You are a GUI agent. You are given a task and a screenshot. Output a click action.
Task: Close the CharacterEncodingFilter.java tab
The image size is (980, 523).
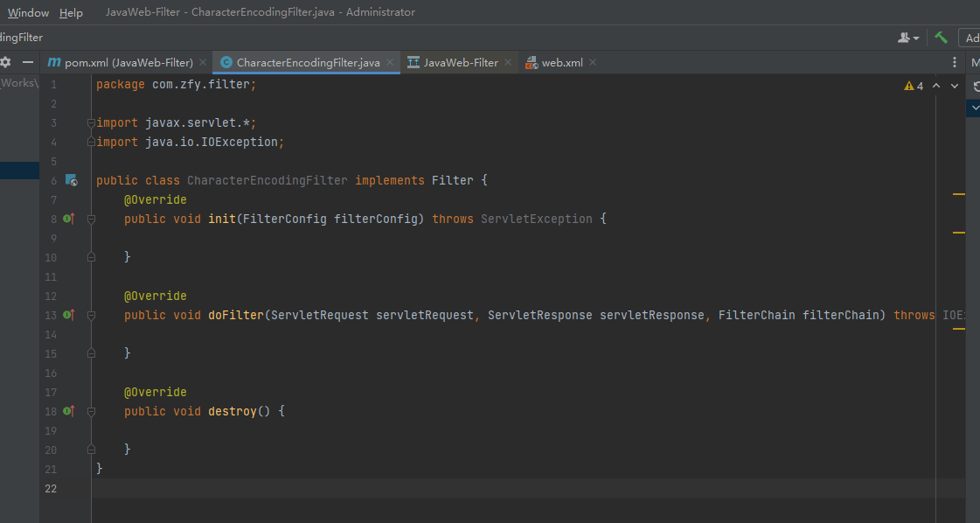coord(390,62)
